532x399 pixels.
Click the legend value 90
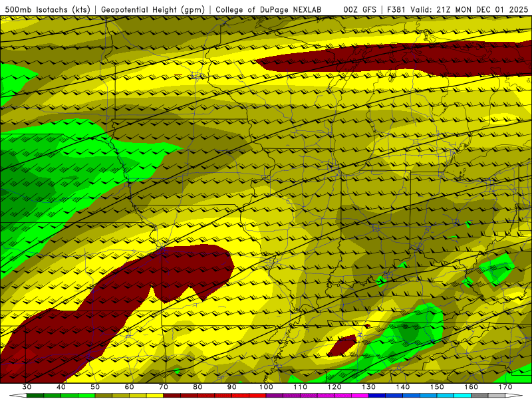coord(231,387)
